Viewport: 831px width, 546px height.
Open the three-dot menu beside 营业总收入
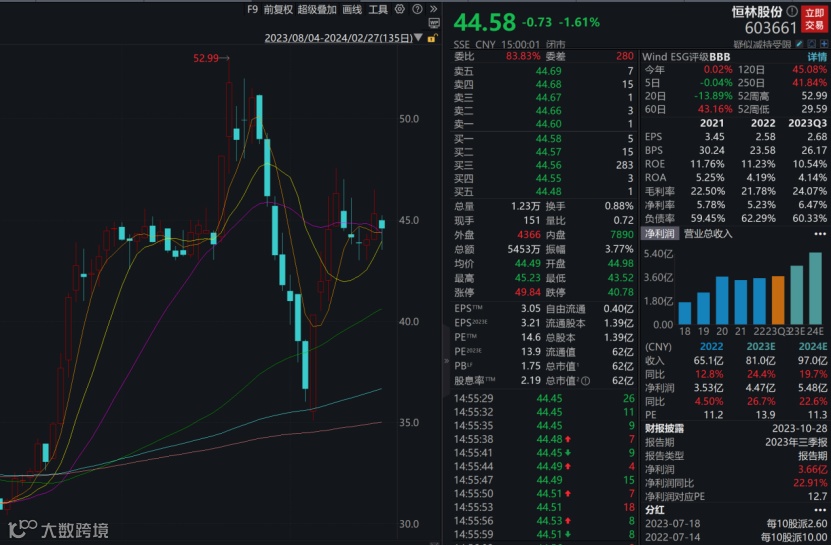tap(820, 234)
